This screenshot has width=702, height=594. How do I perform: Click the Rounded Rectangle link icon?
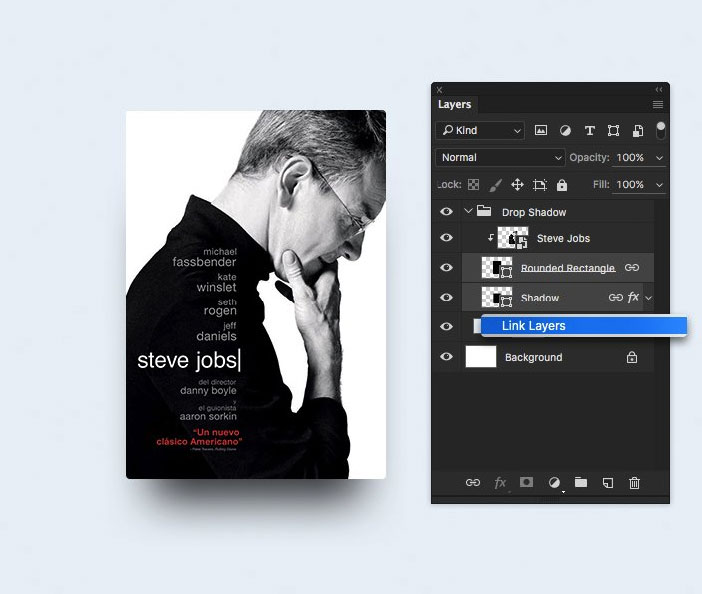(632, 267)
